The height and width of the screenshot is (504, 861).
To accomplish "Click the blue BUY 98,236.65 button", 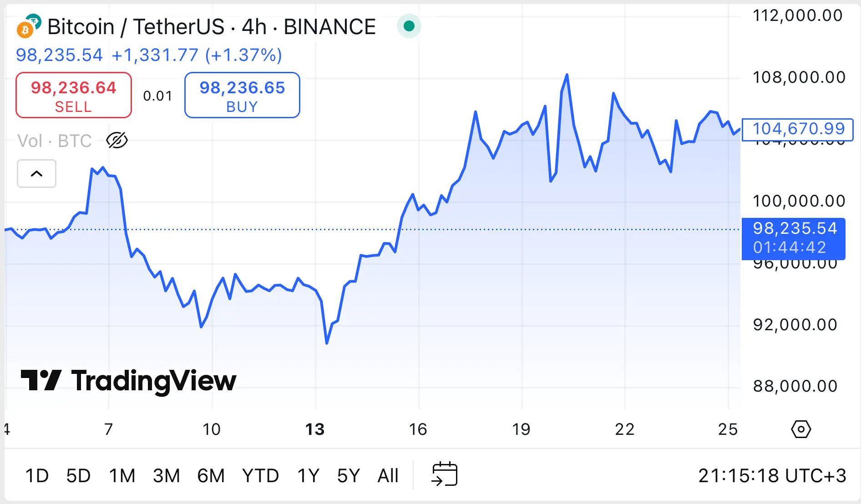I will pyautogui.click(x=242, y=95).
